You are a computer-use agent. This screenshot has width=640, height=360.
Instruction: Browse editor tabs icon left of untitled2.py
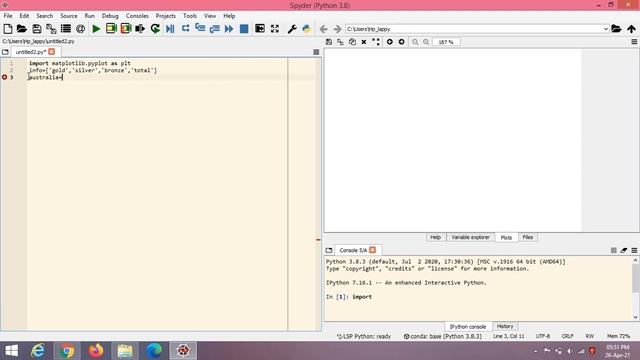tap(5, 52)
